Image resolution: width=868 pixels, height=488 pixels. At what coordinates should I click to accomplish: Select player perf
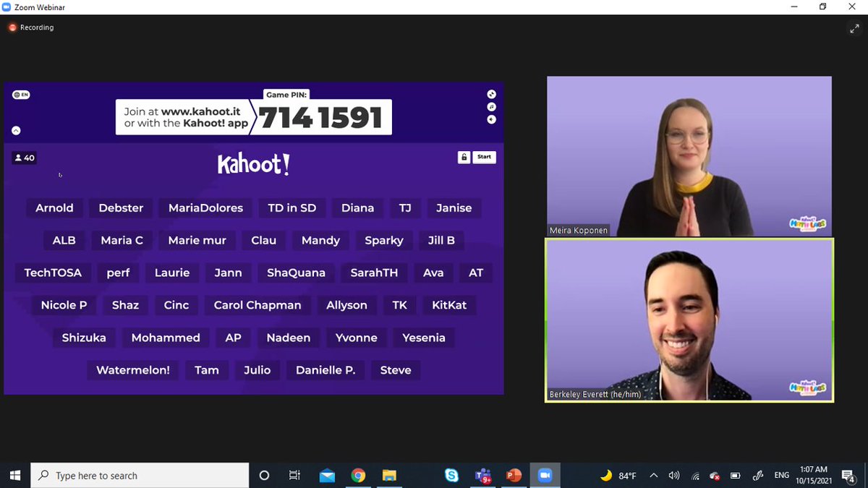[x=118, y=273]
